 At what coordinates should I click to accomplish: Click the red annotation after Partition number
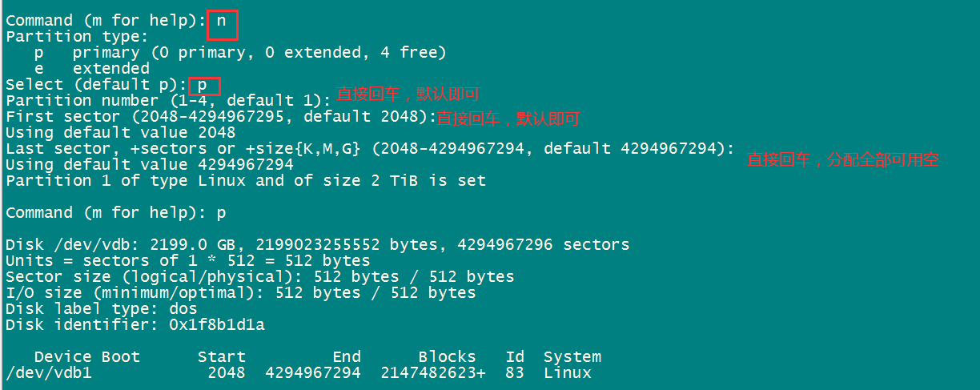tap(408, 94)
